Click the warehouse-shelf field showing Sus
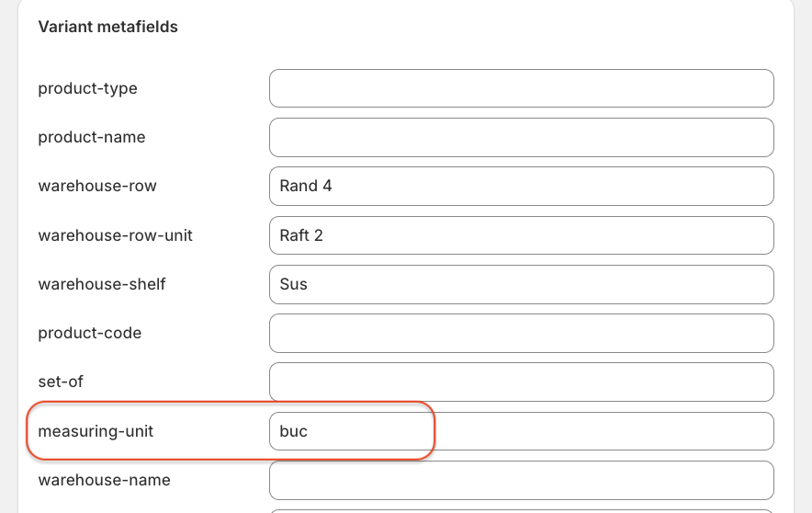Screen dimensions: 812x513 click(521, 284)
